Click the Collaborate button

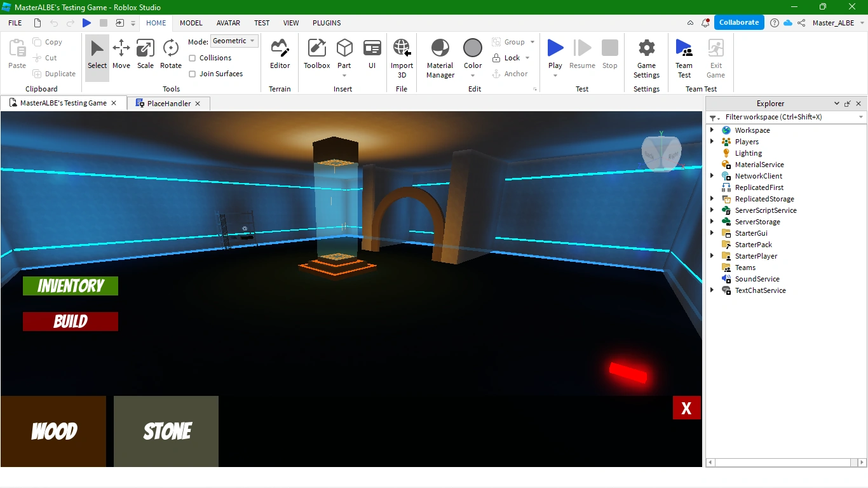[738, 22]
